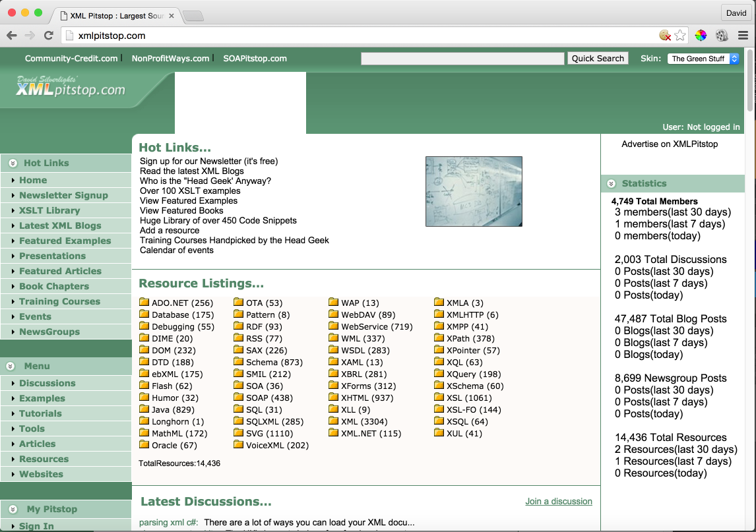The width and height of the screenshot is (756, 532).
Task: Collapse the Statistics panel chevron
Action: [x=612, y=184]
